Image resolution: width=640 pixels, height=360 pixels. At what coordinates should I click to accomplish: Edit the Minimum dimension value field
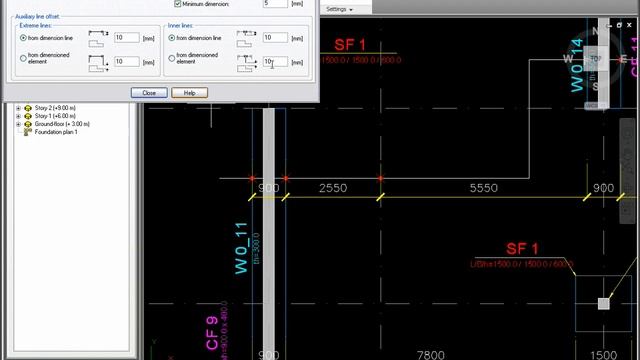click(275, 4)
